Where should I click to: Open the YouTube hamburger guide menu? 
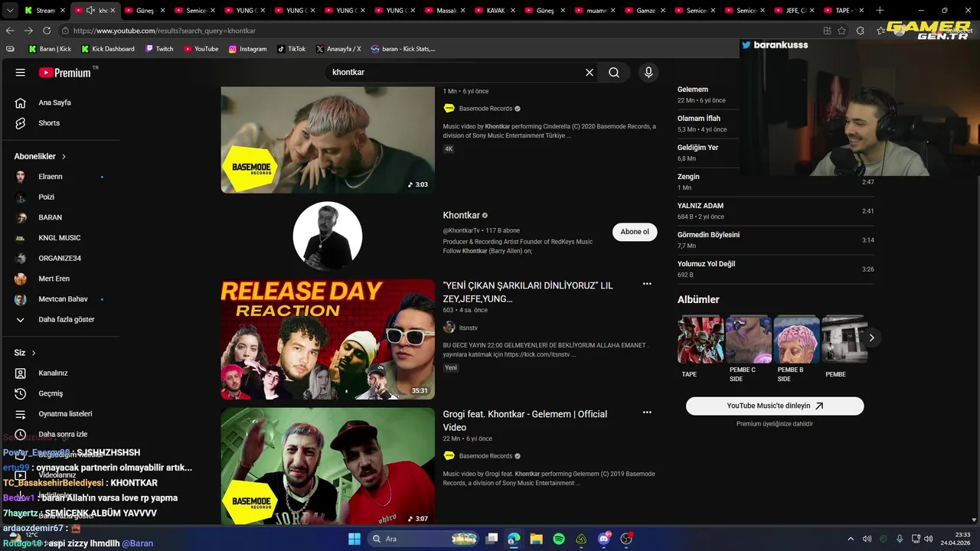tap(21, 73)
